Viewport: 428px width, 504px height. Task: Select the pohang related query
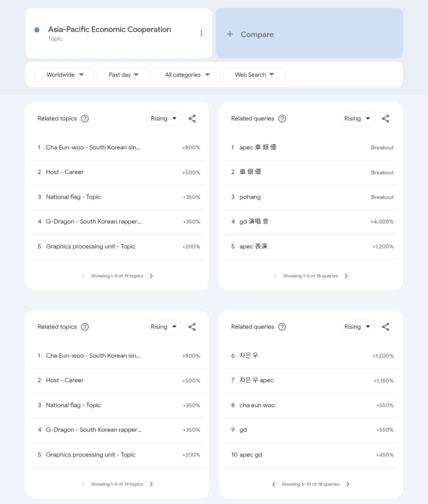tap(250, 197)
